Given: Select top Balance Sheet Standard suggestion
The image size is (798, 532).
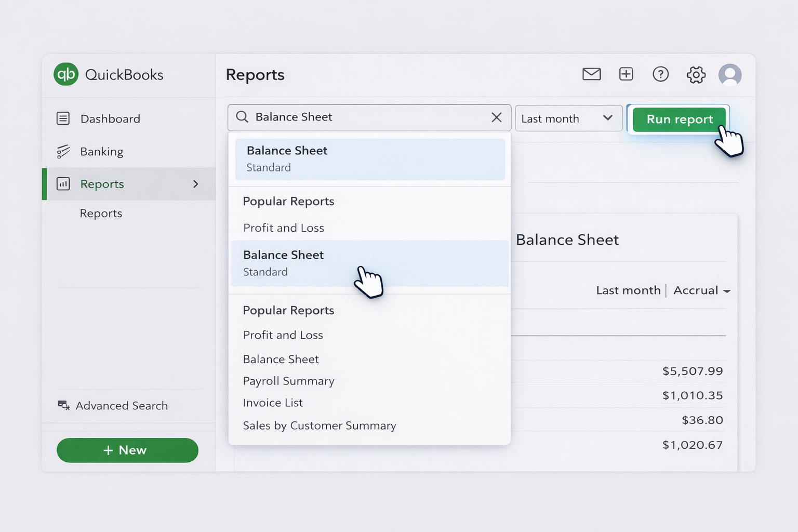Looking at the screenshot, I should point(370,159).
